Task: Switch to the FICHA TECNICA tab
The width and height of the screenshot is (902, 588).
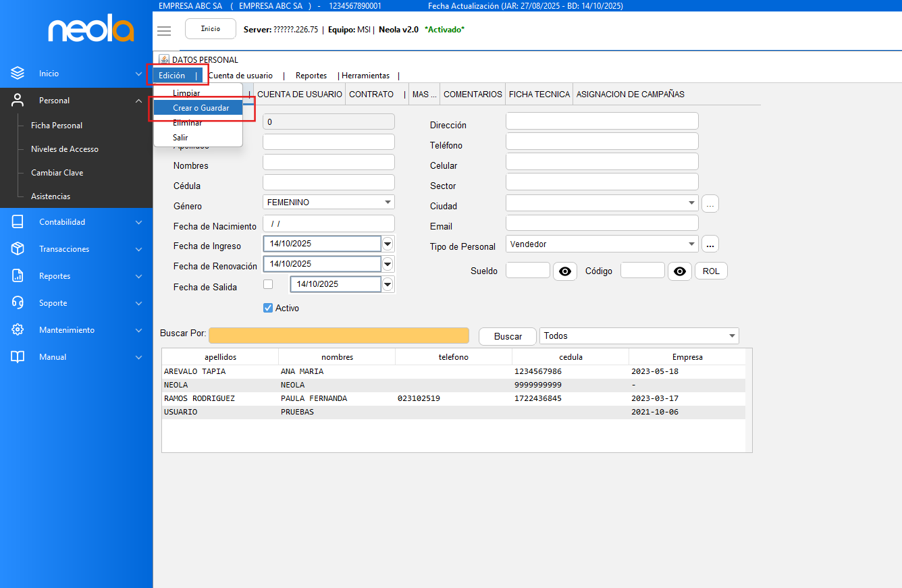Action: pos(539,95)
